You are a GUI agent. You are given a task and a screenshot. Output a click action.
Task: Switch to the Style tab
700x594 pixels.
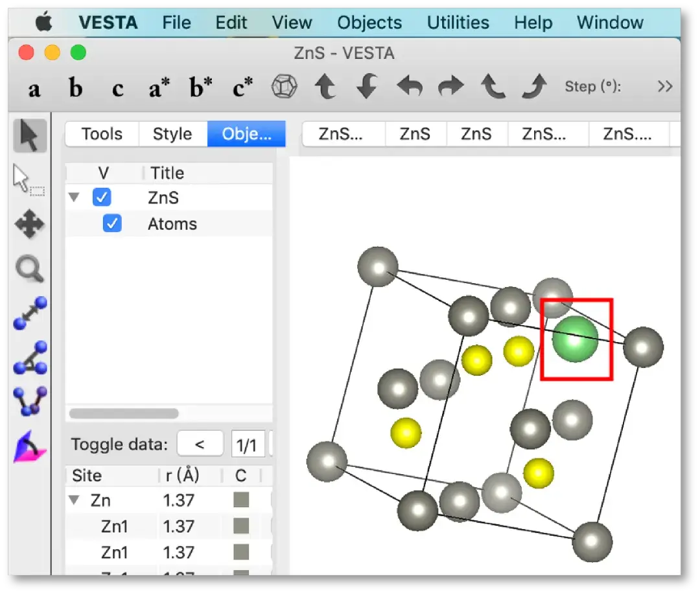click(172, 133)
